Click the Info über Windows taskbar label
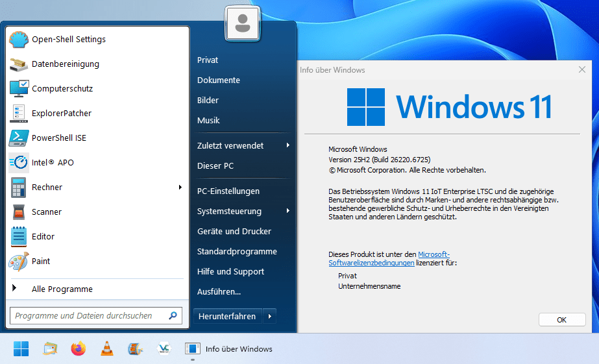Viewport: 599px width, 364px height. pos(239,348)
